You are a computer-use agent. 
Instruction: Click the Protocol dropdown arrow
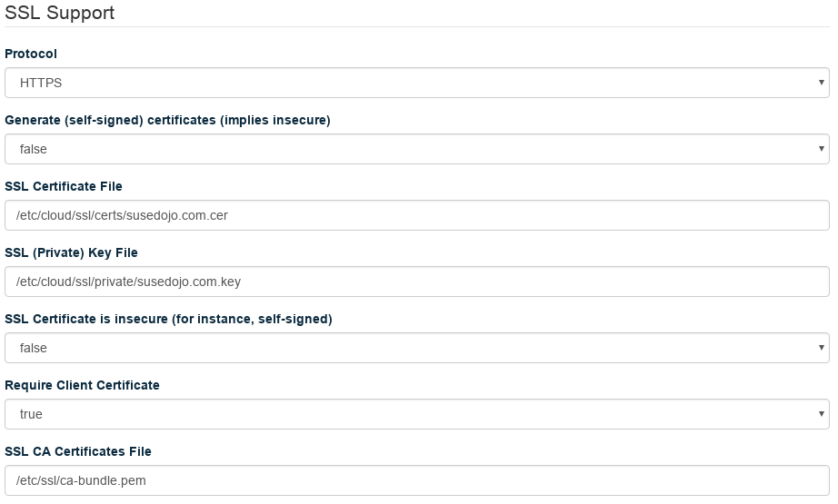[x=822, y=83]
